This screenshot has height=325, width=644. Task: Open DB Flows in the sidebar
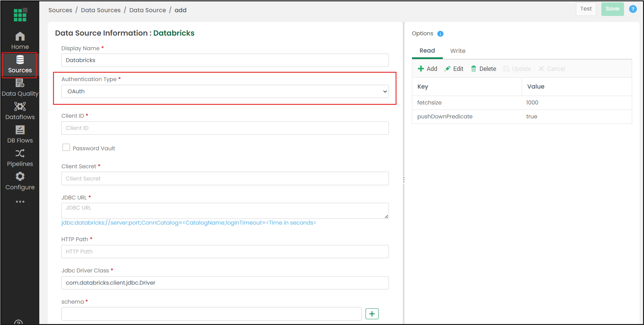(x=20, y=135)
